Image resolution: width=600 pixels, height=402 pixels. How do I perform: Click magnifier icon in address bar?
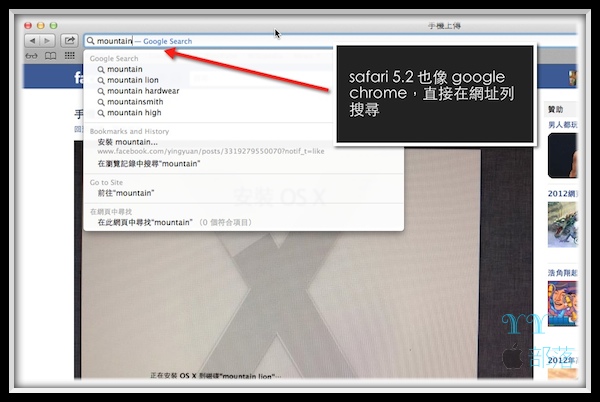(90, 41)
